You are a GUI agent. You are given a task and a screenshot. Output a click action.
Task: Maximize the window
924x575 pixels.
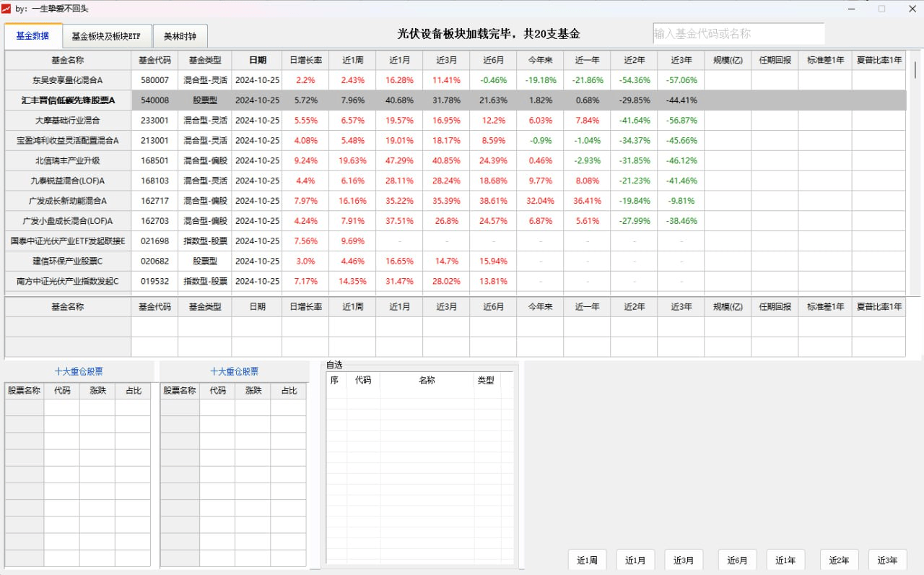tap(881, 9)
